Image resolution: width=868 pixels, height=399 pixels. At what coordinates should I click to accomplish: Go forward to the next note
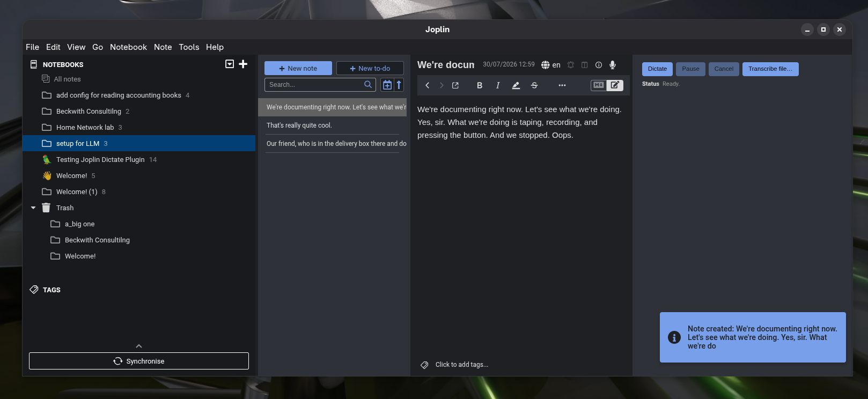tap(442, 85)
